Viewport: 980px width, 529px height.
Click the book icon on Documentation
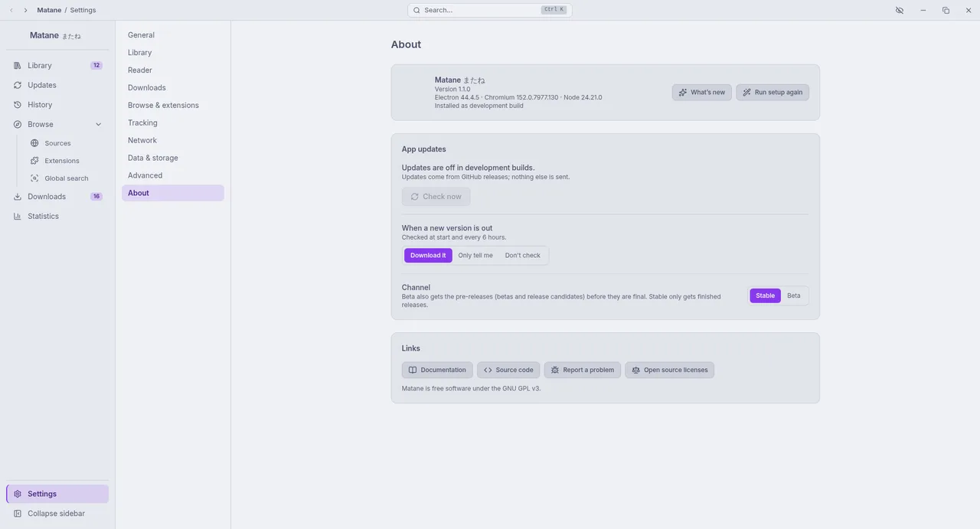pyautogui.click(x=413, y=370)
